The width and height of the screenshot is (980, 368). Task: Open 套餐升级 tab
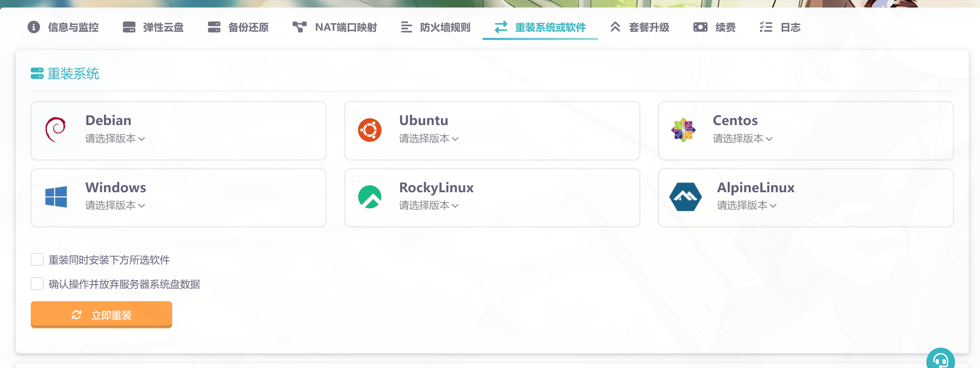tap(640, 28)
